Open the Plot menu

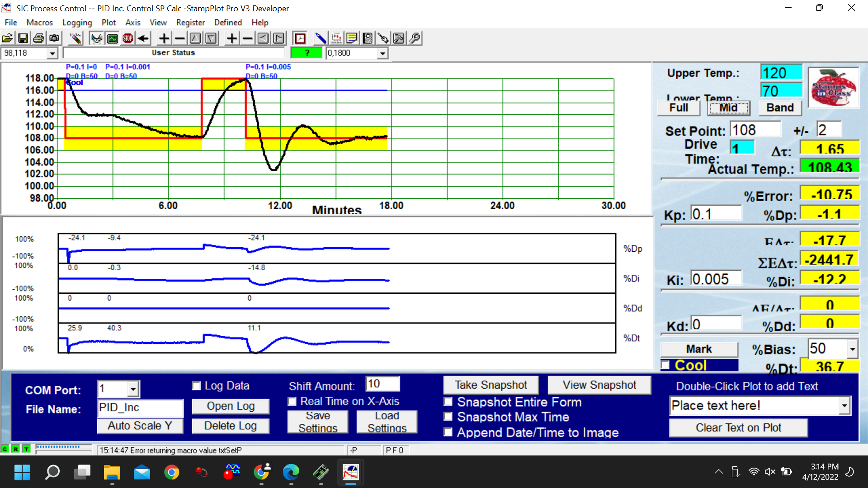click(x=108, y=22)
